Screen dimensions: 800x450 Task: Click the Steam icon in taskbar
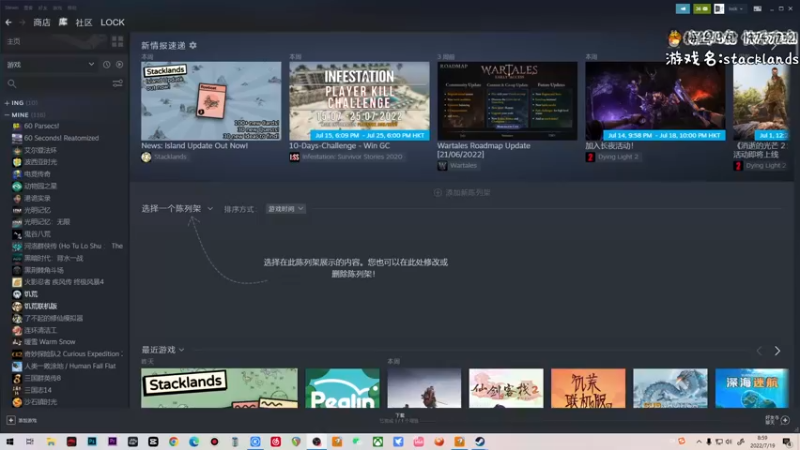[x=480, y=442]
